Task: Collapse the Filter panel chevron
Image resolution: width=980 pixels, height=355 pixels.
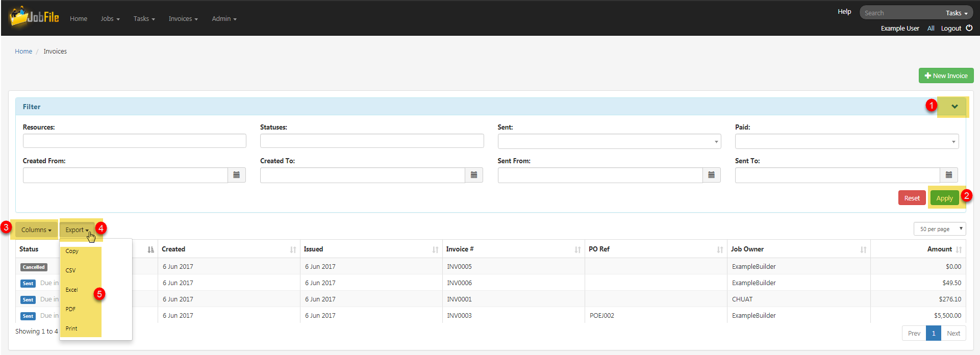Action: (954, 107)
